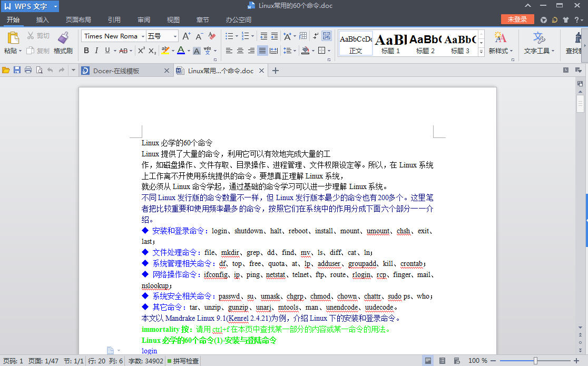Open the 插入 (Insert) ribbon tab

[x=42, y=19]
